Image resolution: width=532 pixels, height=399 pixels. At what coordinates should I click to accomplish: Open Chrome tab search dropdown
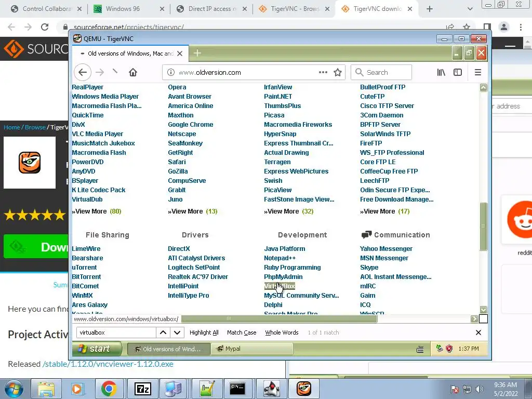470,9
